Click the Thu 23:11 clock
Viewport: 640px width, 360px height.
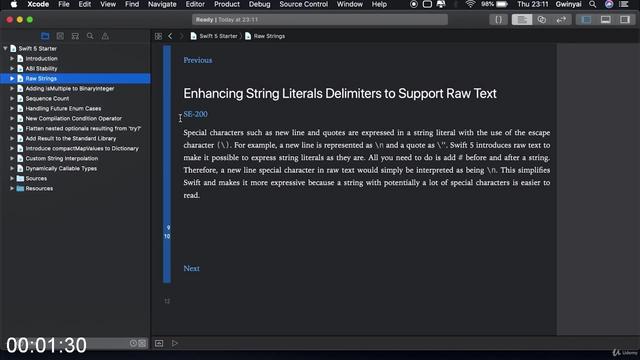pyautogui.click(x=532, y=4)
